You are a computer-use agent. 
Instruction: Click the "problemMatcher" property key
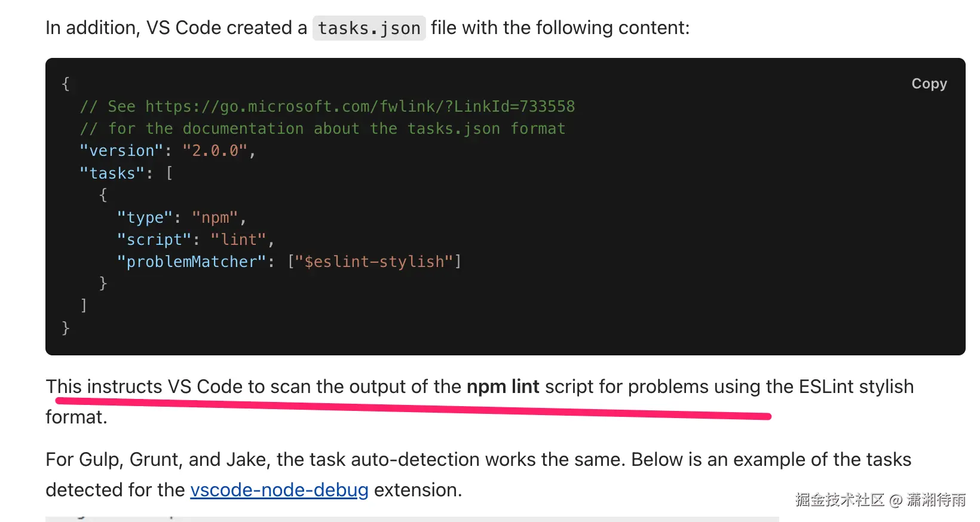191,262
